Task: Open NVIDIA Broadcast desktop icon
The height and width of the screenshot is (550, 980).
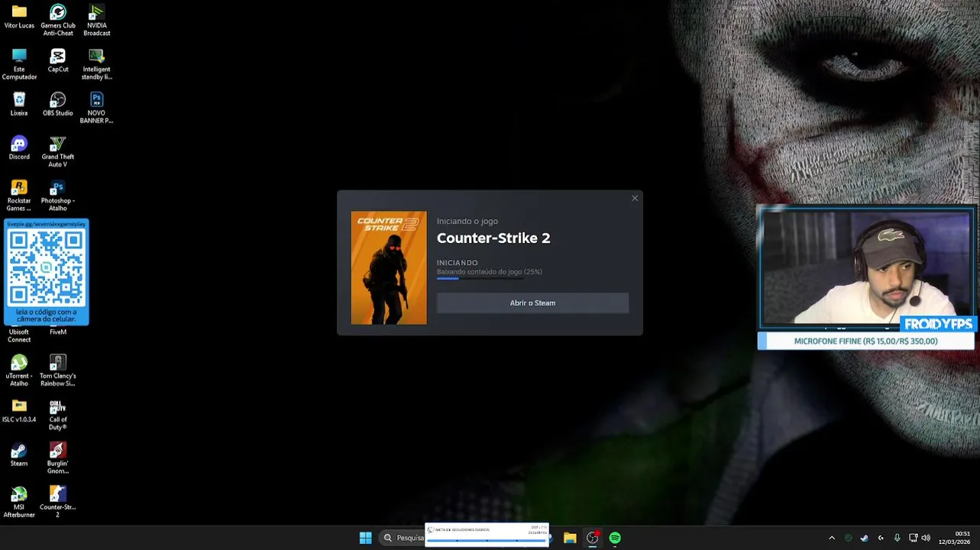Action: click(96, 20)
